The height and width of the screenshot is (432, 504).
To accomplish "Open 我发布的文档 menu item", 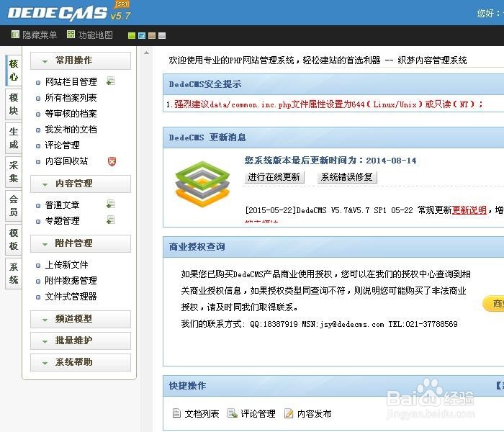I will click(71, 129).
